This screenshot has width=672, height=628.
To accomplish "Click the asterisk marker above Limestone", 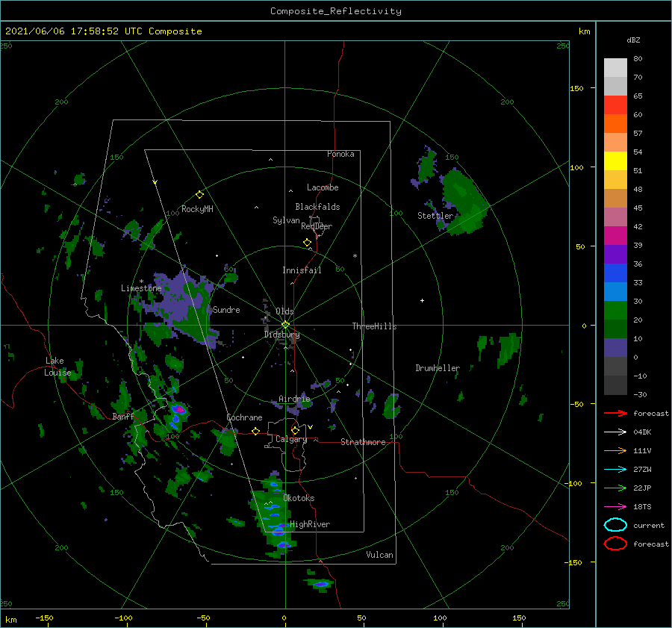I will pyautogui.click(x=141, y=282).
